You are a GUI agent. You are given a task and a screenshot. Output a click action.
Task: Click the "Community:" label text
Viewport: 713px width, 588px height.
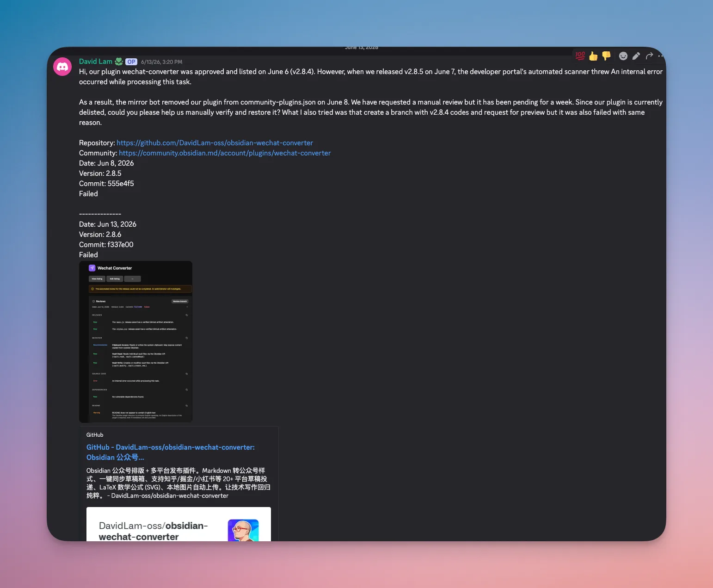click(98, 153)
